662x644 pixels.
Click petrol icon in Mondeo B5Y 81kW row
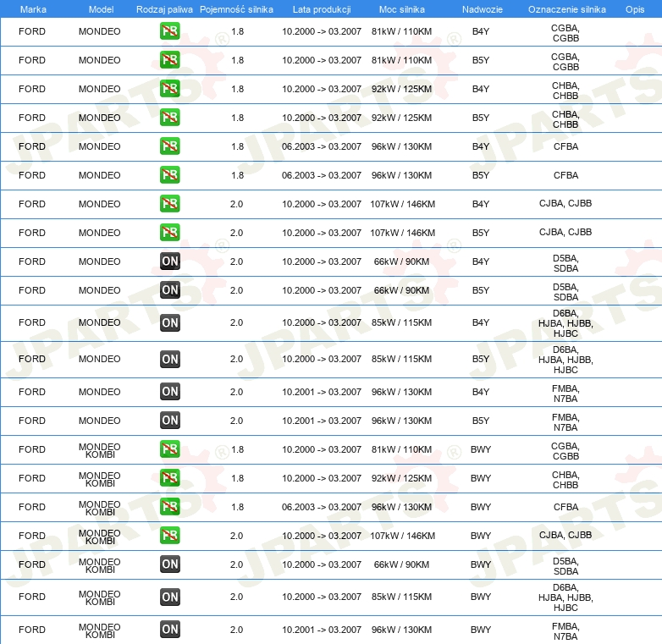169,60
